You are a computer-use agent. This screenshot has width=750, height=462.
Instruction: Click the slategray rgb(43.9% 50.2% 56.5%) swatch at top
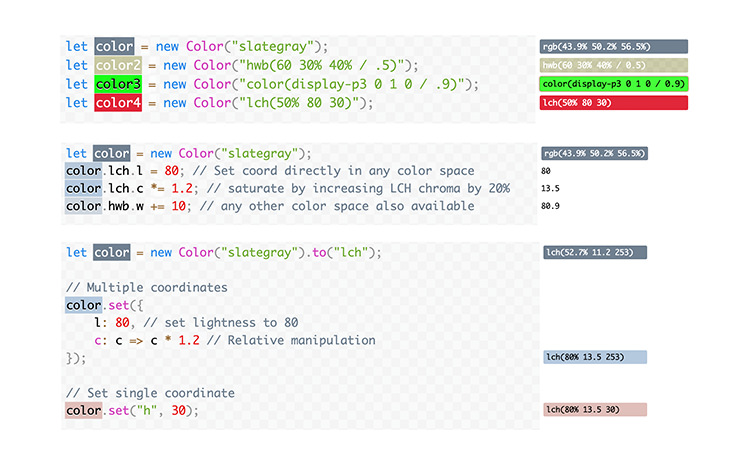(x=614, y=46)
